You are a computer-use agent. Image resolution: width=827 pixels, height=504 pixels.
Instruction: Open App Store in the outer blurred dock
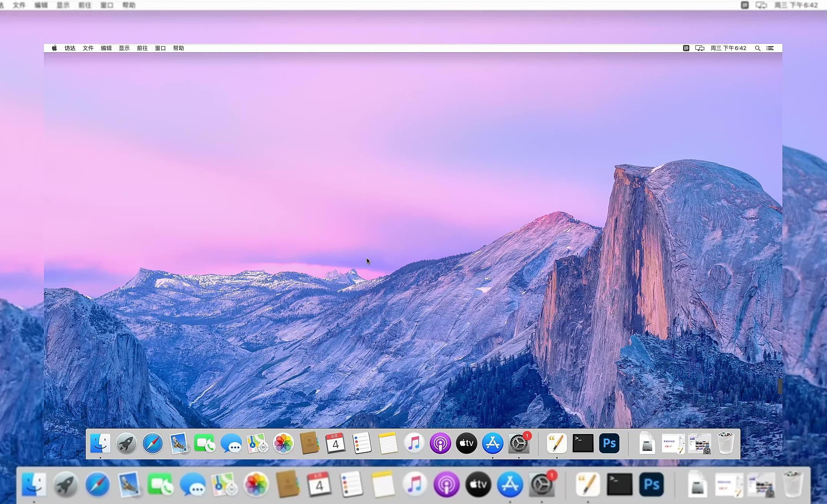coord(510,484)
